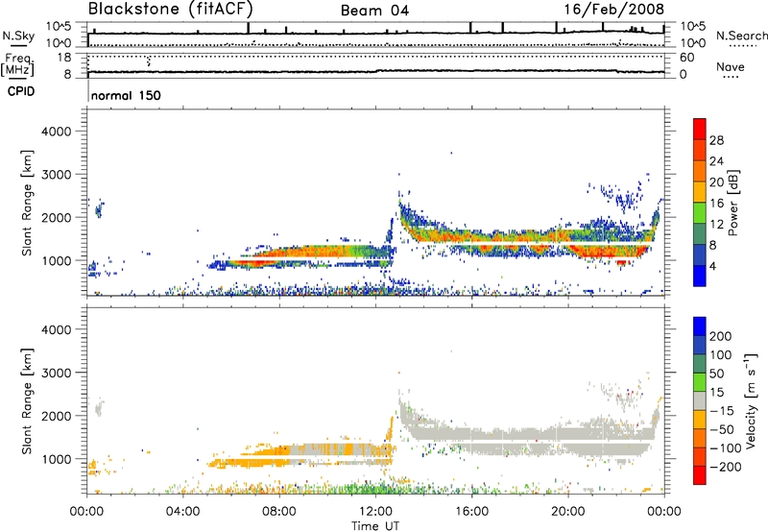Select the 16 label on power colorbar
Screen dimensions: 768x532
[x=716, y=204]
